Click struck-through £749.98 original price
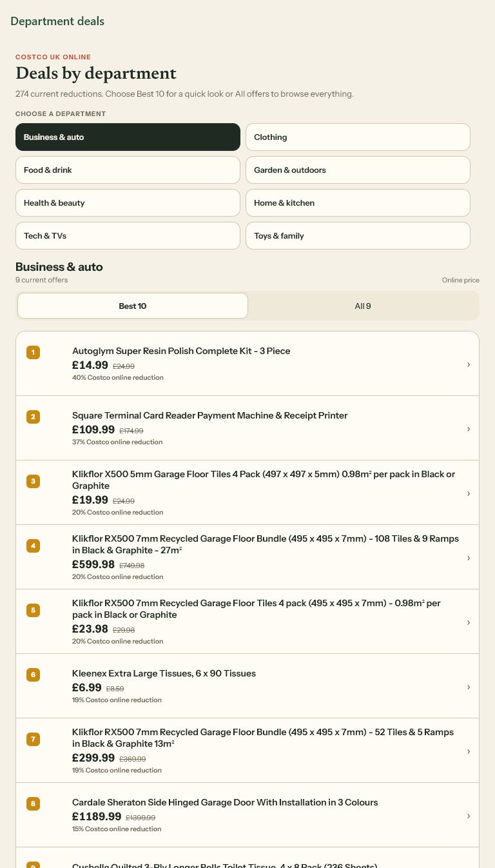The image size is (495, 868). [132, 566]
